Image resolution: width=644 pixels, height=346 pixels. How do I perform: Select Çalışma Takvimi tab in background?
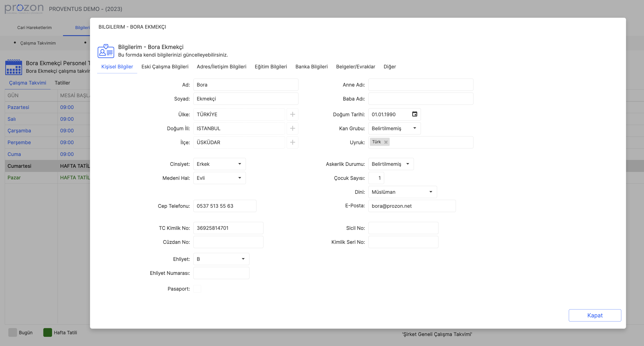28,83
